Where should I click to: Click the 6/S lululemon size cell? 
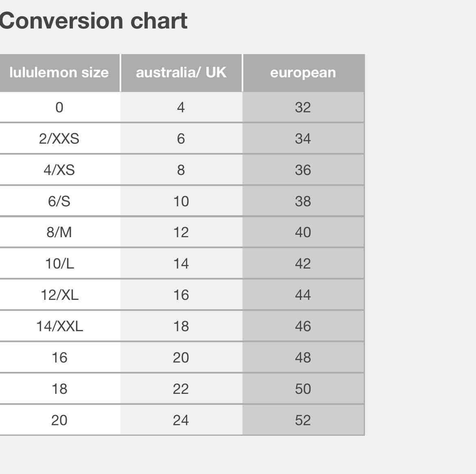60,201
